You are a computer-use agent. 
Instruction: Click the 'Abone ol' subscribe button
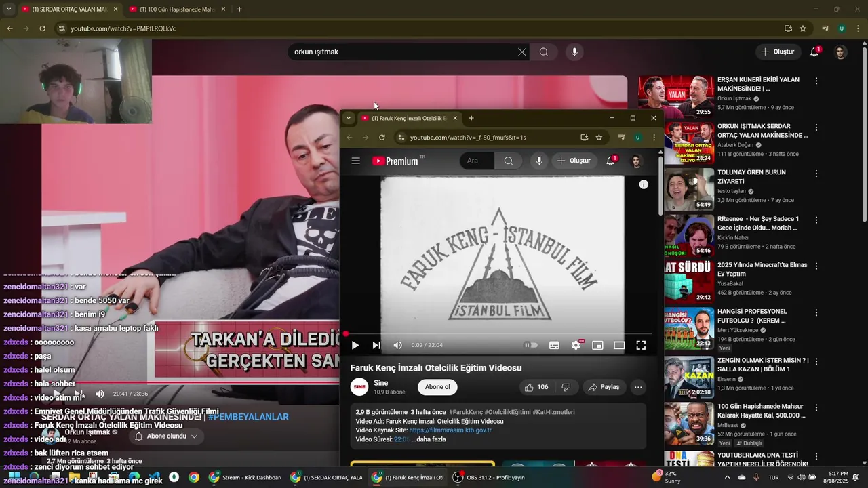pyautogui.click(x=437, y=387)
